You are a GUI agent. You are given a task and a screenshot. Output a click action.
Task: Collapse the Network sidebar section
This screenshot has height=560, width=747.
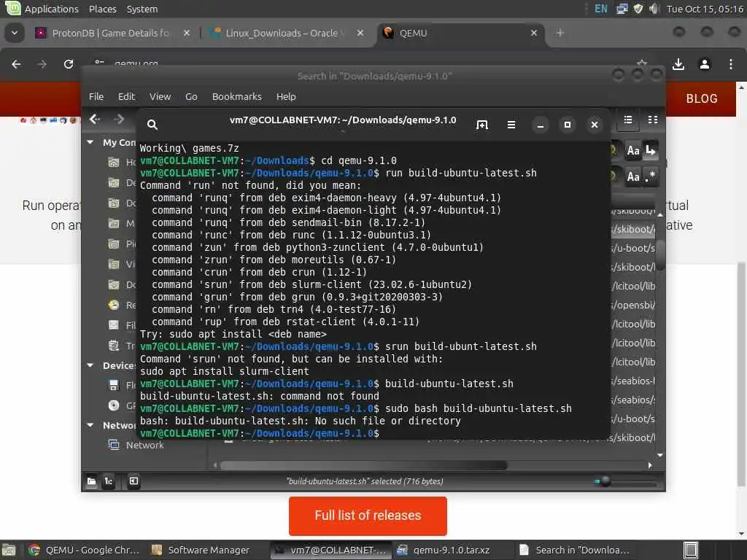pos(90,425)
